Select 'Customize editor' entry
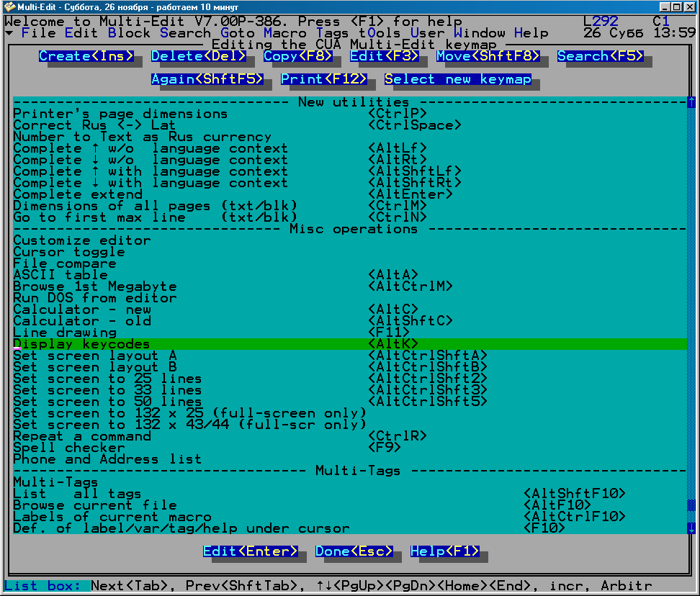This screenshot has height=596, width=700. (350, 240)
